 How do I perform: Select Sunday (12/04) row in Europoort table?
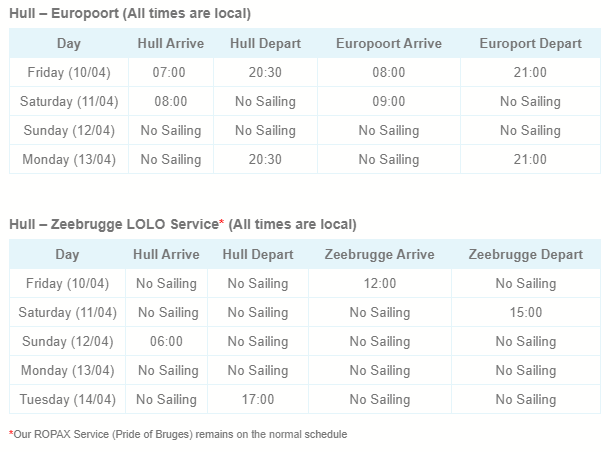(x=305, y=130)
